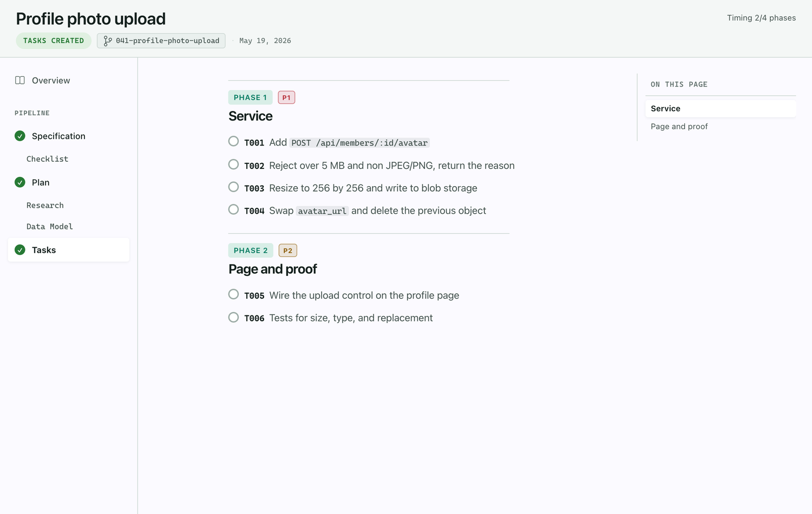
Task: Select the Plan pipeline step
Action: pyautogui.click(x=69, y=182)
